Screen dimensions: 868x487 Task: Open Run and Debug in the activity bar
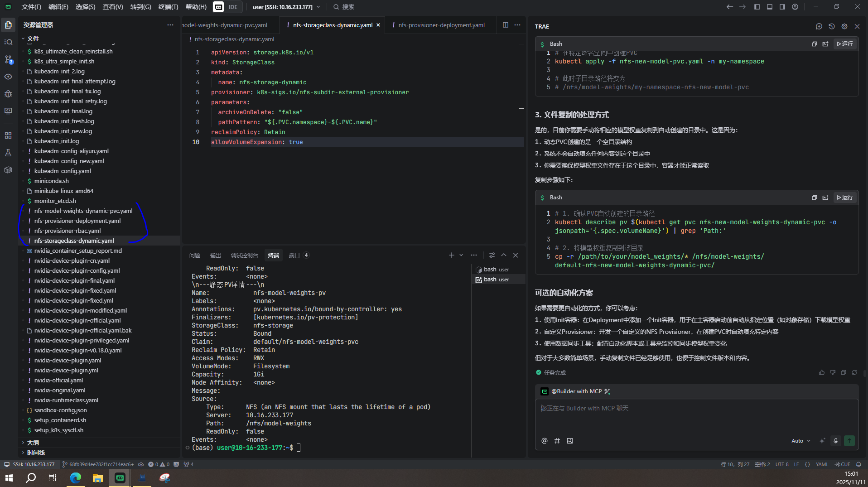pos(8,94)
